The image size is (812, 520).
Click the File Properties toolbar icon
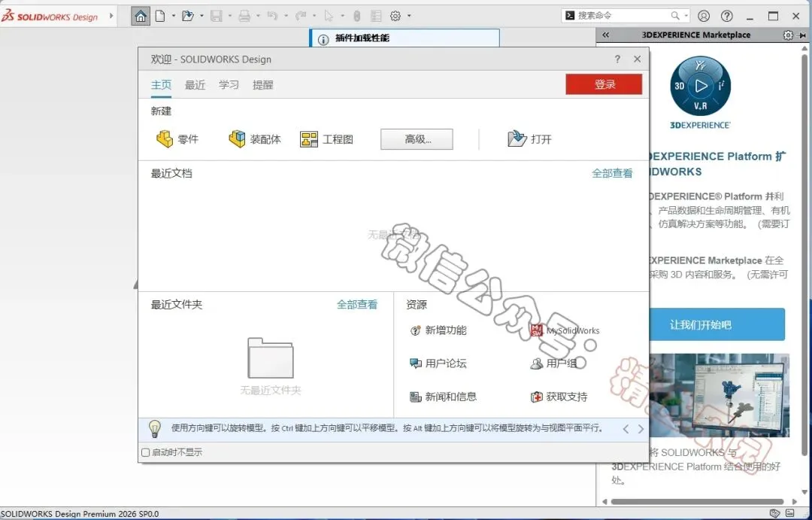(376, 16)
